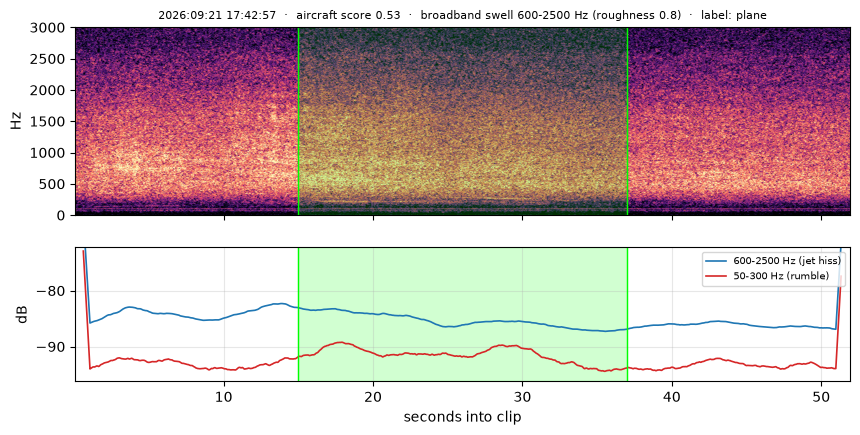Click the 'seconds into clip' axis label
Viewport: 860px width, 435px height.
click(x=462, y=417)
